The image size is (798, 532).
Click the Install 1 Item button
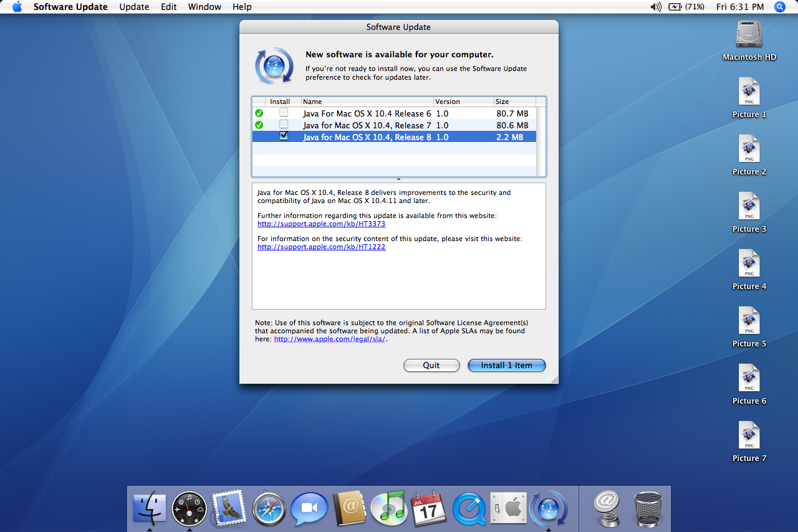point(507,365)
